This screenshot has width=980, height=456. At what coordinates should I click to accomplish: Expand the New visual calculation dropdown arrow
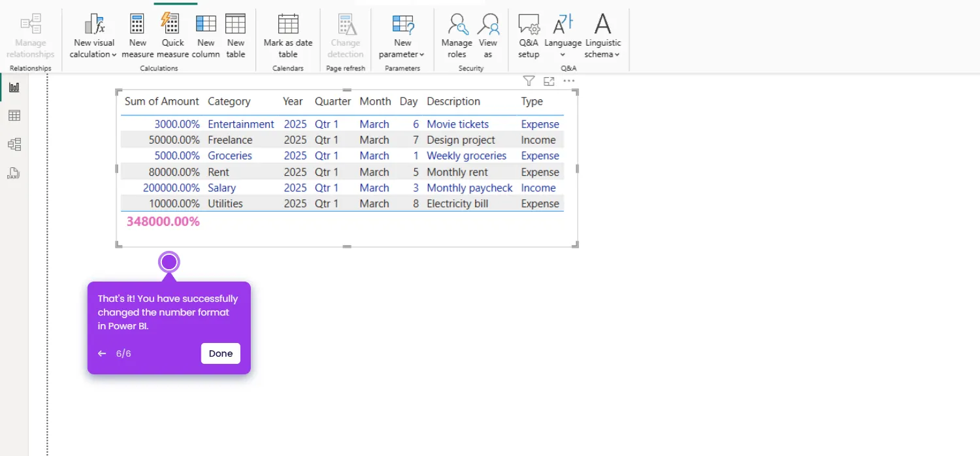(x=114, y=55)
